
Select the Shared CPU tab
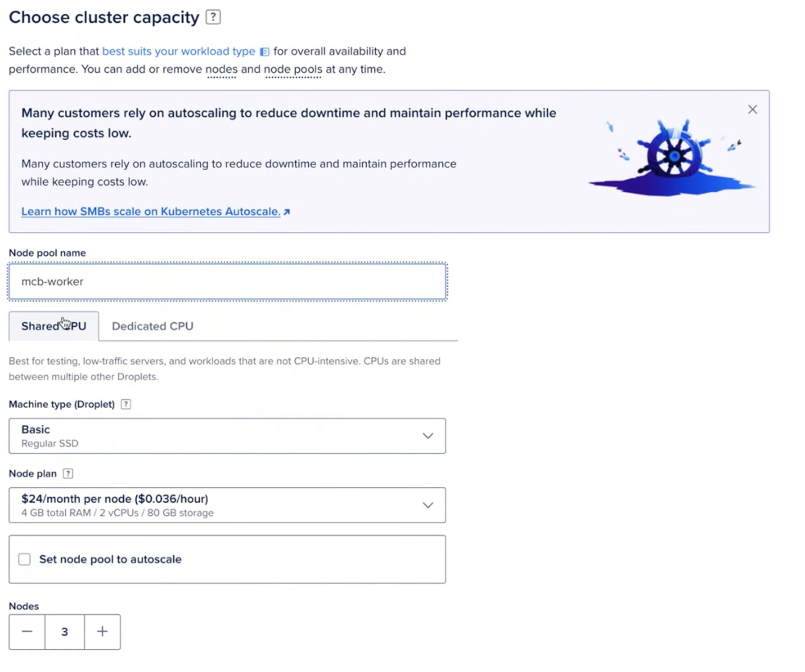tap(54, 326)
